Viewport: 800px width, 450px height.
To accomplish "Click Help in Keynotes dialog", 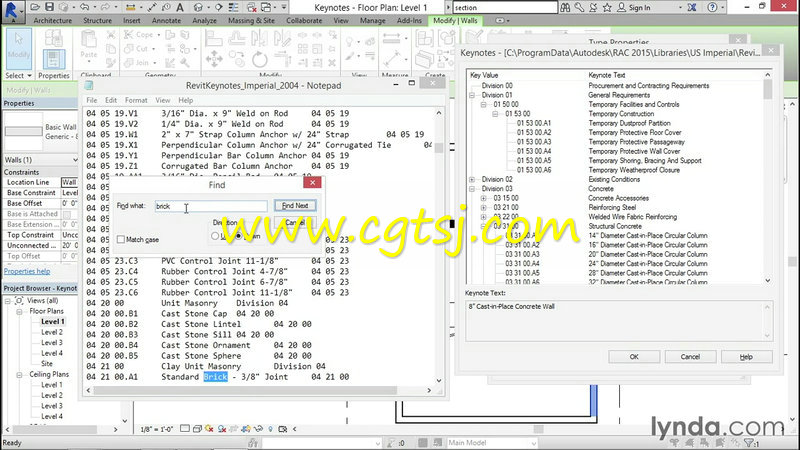I will click(x=746, y=357).
